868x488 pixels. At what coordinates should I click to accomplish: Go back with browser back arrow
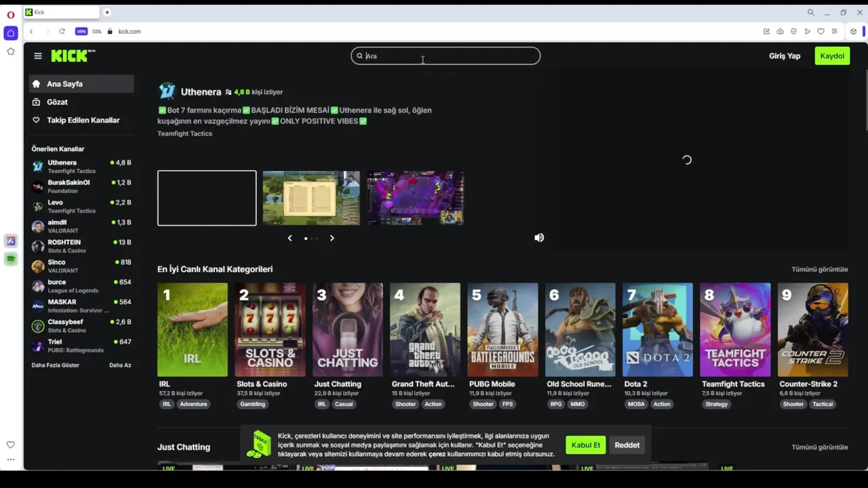click(x=31, y=31)
